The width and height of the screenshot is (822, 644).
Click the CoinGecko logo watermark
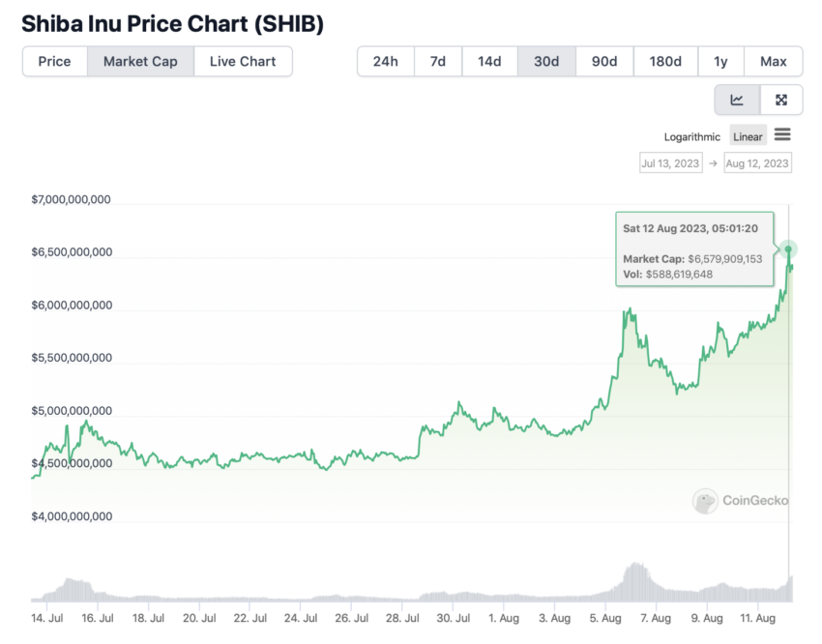pos(740,501)
